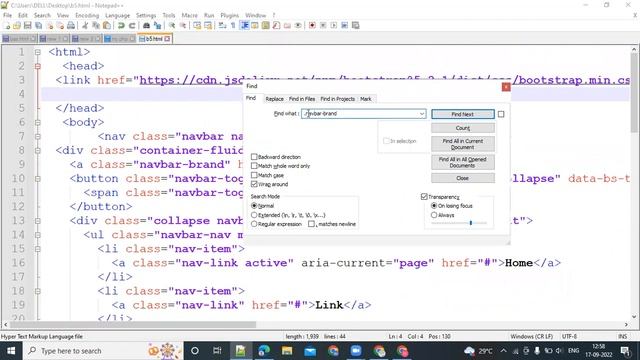Collapse the head fold marker on line 2
640x360 pixels.
click(38, 66)
